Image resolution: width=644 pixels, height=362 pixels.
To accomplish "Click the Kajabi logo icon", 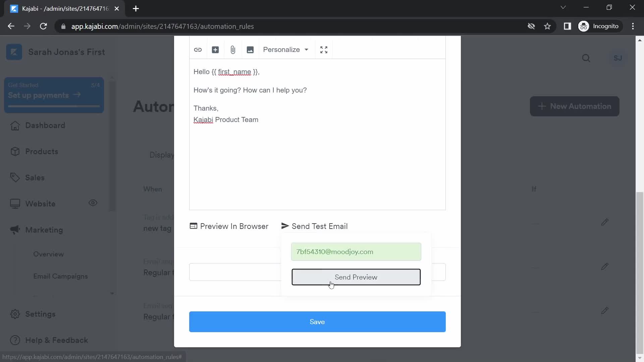I will (x=14, y=52).
